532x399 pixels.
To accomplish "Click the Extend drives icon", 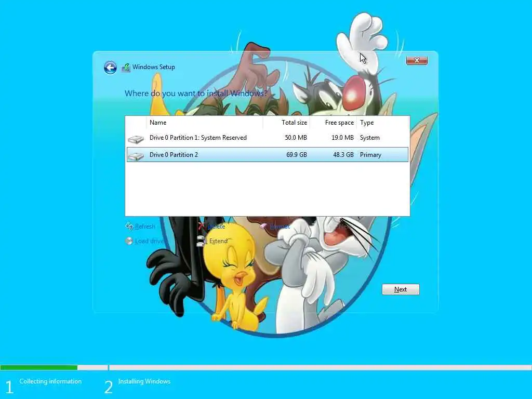I will coord(201,241).
